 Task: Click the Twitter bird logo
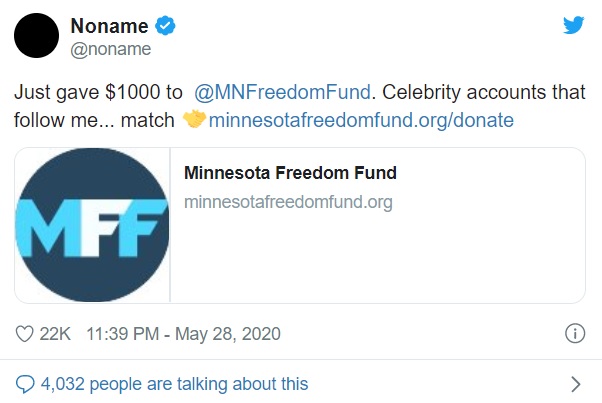click(x=573, y=26)
